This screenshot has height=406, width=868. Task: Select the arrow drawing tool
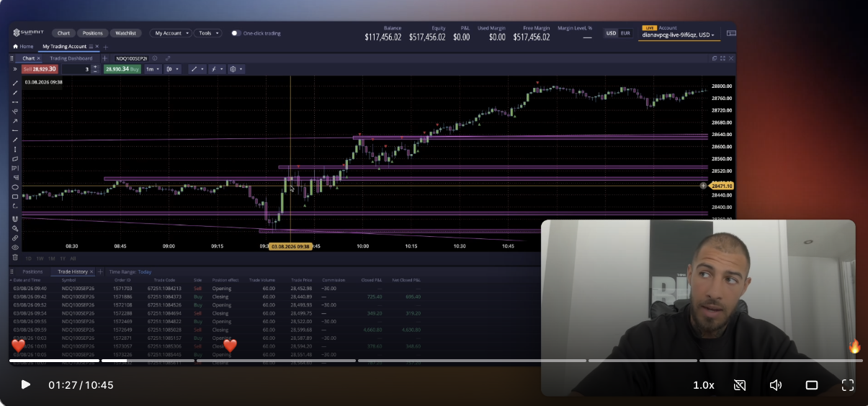[15, 121]
